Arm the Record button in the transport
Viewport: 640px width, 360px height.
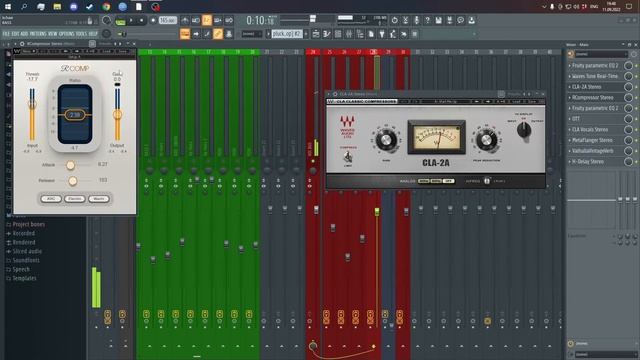153,20
